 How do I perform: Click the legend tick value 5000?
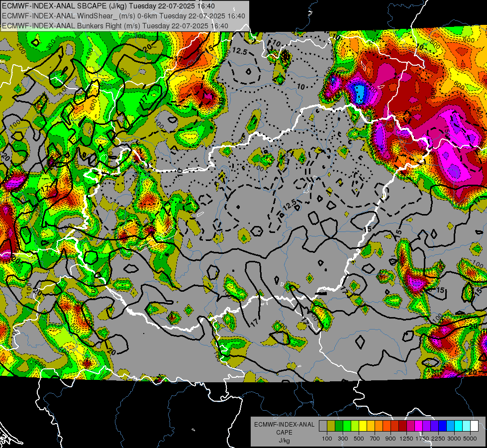pos(470,439)
